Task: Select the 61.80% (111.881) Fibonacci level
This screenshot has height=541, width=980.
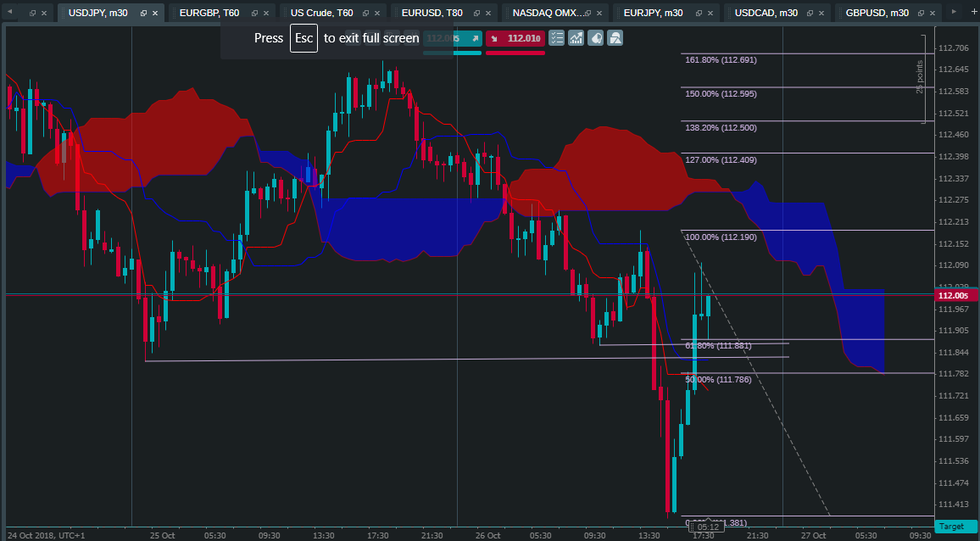Action: click(x=718, y=346)
